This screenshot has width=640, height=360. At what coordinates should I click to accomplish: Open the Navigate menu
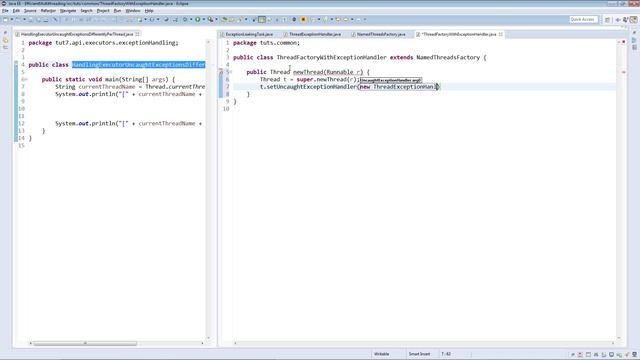pos(68,11)
